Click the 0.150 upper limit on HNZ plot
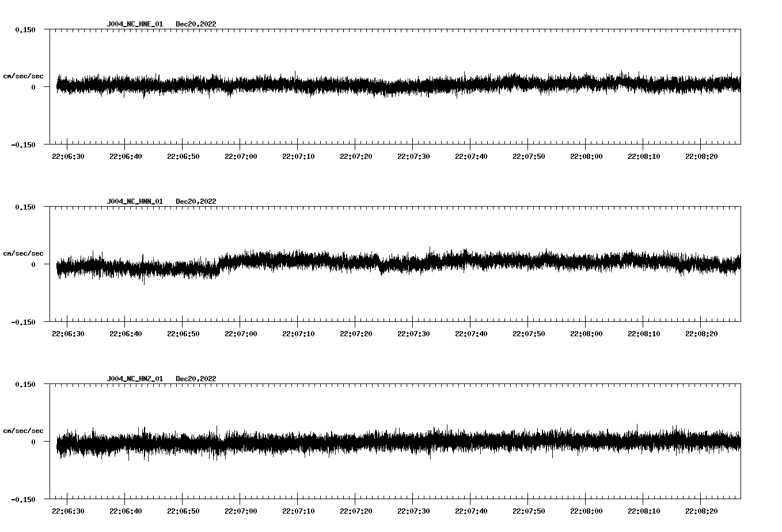 click(25, 385)
